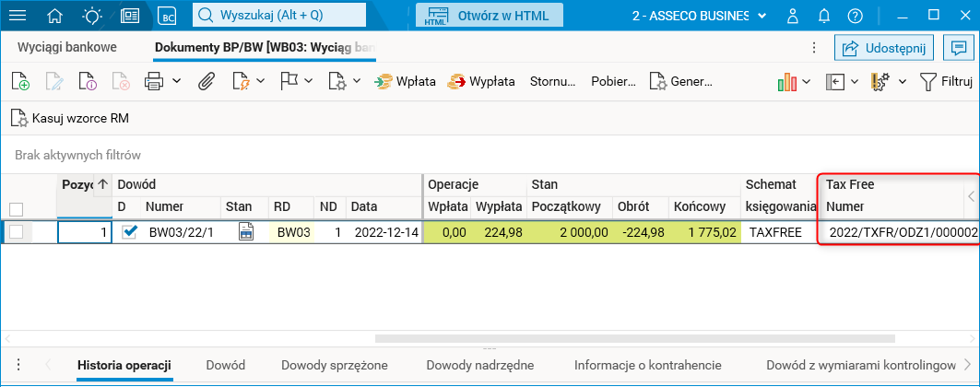Click the colored bar chart icon
The height and width of the screenshot is (387, 980).
pyautogui.click(x=787, y=81)
